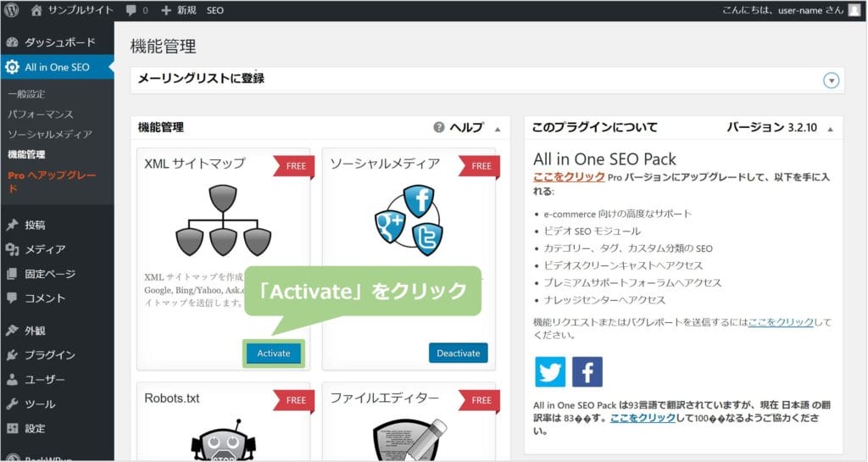Click the Robots.txt robot image
Screen dimensions: 868x462
pos(224,440)
